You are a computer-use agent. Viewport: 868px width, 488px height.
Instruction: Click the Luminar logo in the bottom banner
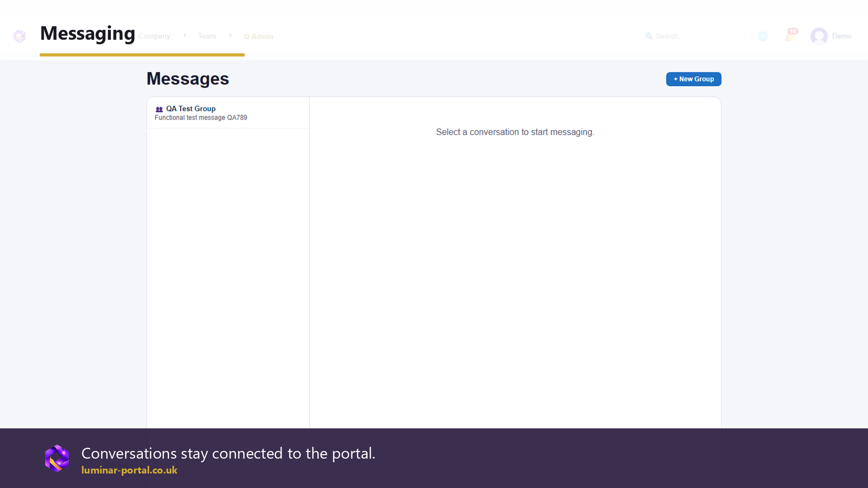57,458
